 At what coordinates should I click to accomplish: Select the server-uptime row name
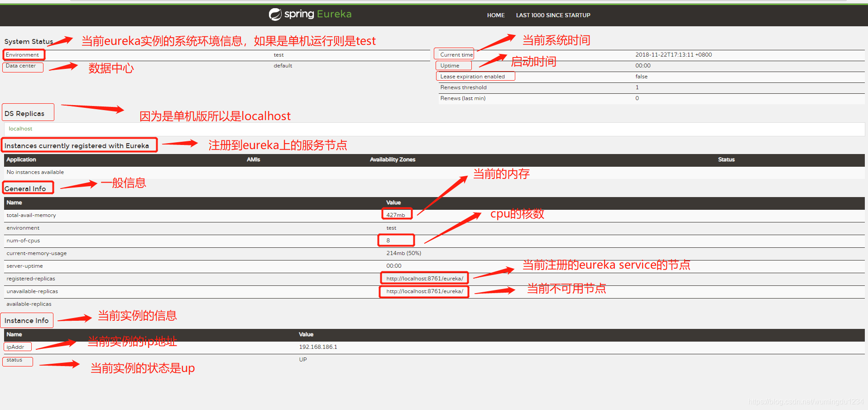(x=24, y=266)
